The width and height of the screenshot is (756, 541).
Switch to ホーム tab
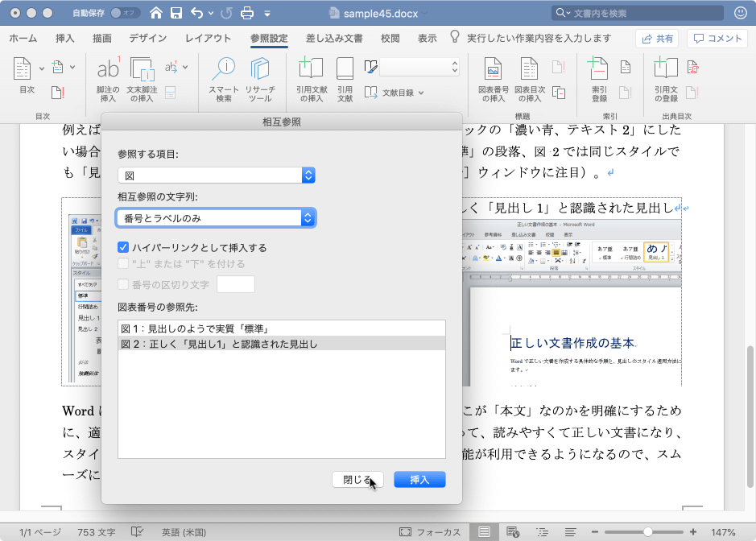(x=23, y=38)
